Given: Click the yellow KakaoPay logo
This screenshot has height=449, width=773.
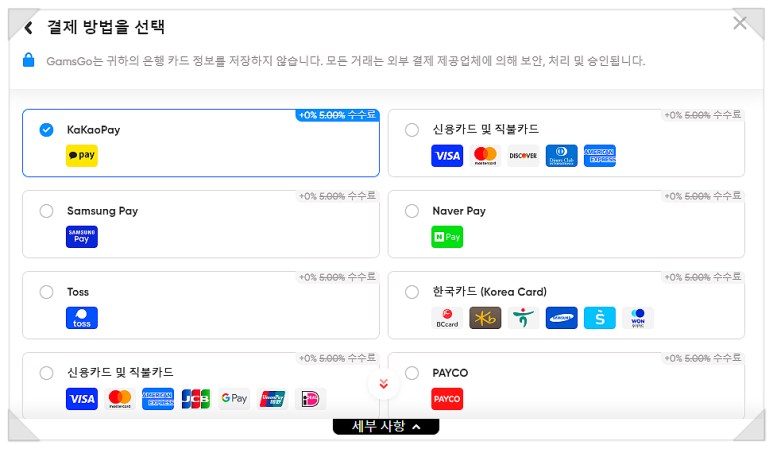Looking at the screenshot, I should click(82, 155).
